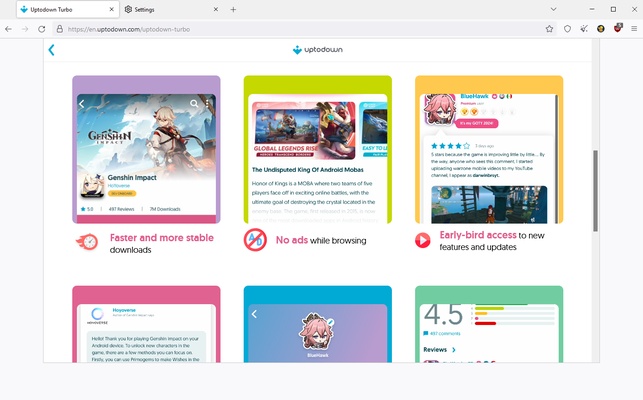Open a new tab with the plus button
This screenshot has width=643, height=400.
pyautogui.click(x=233, y=9)
